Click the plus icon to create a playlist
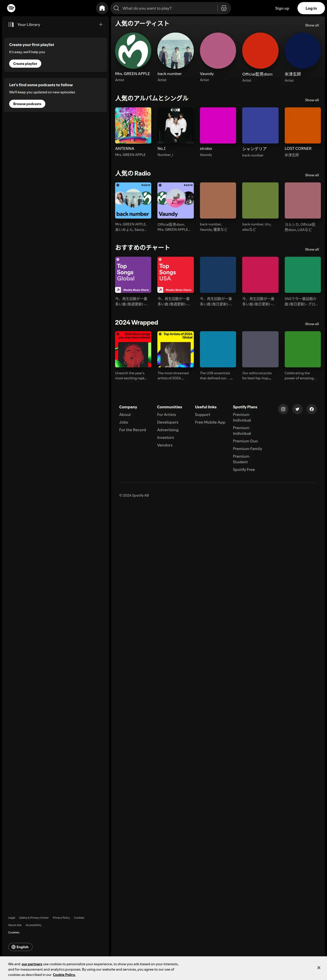Image resolution: width=327 pixels, height=980 pixels. [x=101, y=24]
